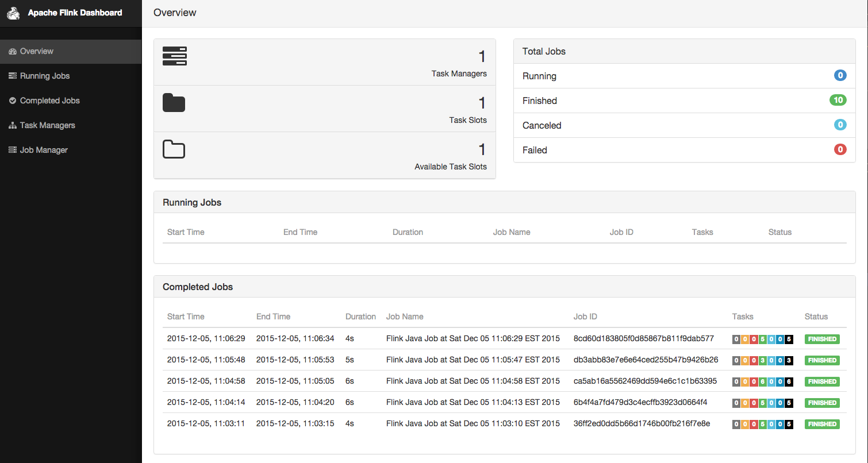Click the Task Managers server icon
Image resolution: width=868 pixels, height=463 pixels.
pos(174,56)
